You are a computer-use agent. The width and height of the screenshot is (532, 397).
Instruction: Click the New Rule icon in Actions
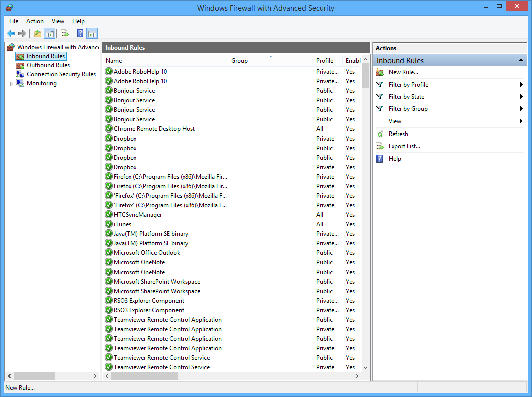[x=380, y=72]
